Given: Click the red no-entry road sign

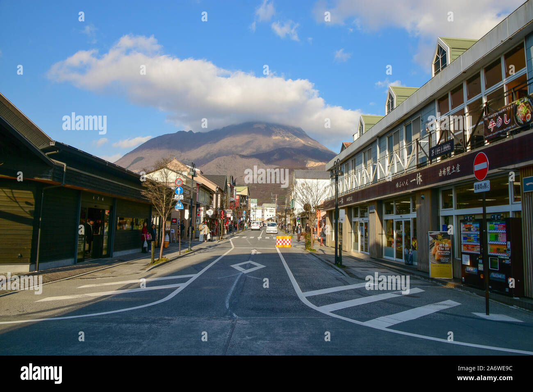Looking at the screenshot, I should point(481,166).
